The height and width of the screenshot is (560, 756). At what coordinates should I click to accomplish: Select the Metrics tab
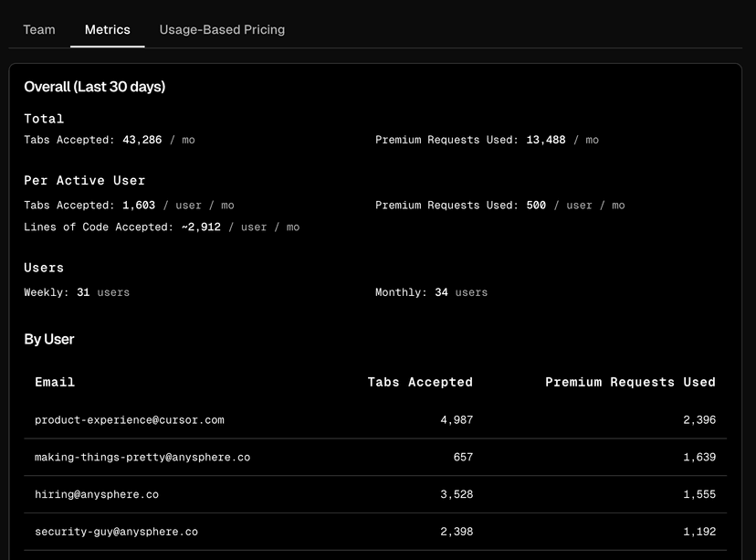pyautogui.click(x=107, y=29)
